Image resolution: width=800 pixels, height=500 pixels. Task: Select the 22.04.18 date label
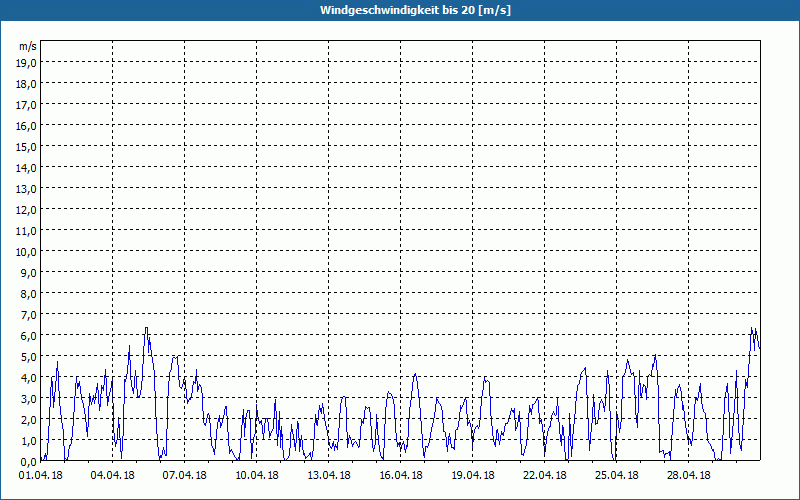click(544, 475)
